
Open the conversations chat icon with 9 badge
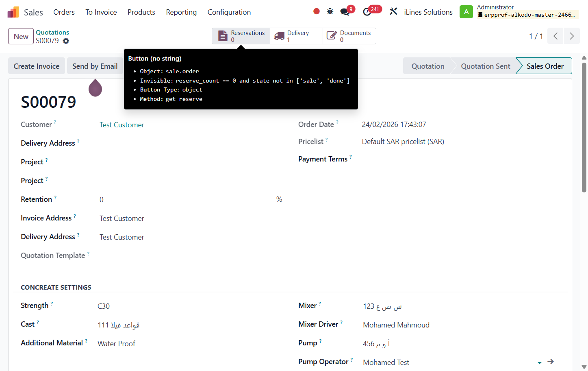click(345, 12)
